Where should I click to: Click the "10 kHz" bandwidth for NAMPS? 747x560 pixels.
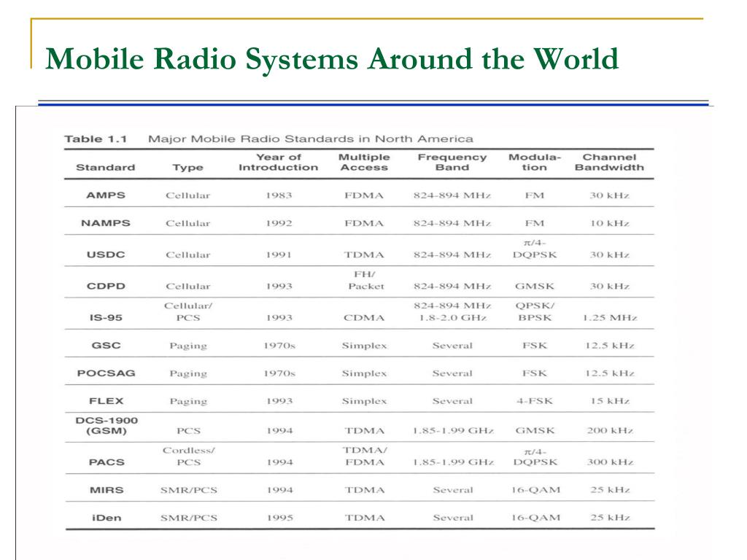(x=610, y=223)
